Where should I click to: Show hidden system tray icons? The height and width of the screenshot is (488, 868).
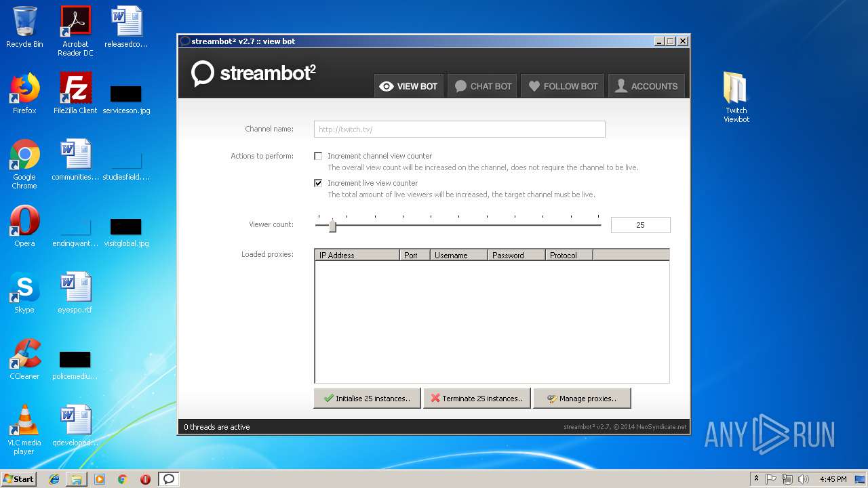tap(756, 479)
